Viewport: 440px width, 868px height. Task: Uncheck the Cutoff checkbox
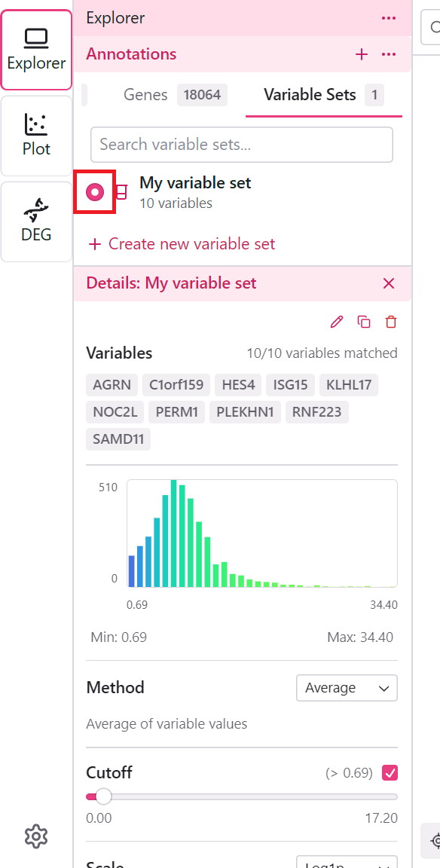pos(390,772)
